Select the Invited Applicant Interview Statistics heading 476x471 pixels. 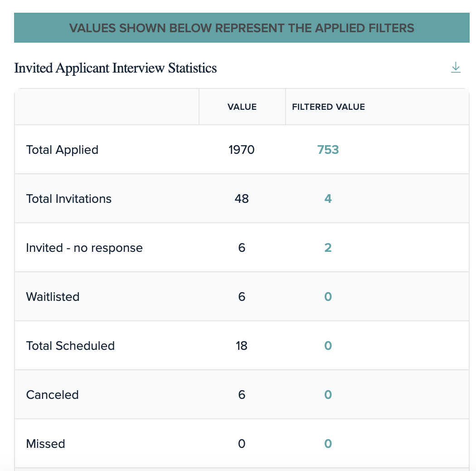point(115,68)
